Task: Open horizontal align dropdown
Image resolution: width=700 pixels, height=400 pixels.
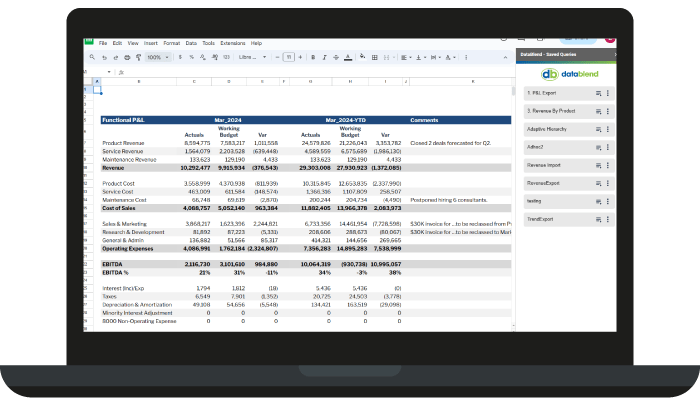Action: tap(406, 57)
